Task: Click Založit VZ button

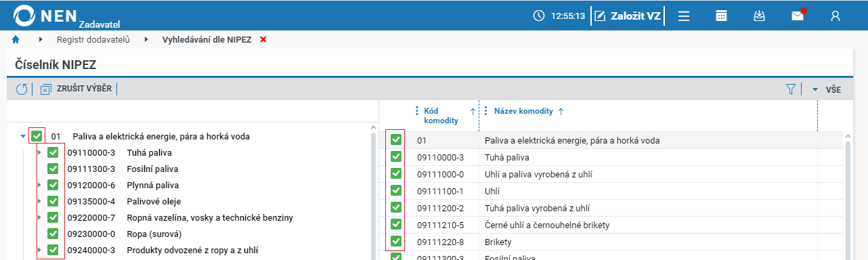Action: 628,16
